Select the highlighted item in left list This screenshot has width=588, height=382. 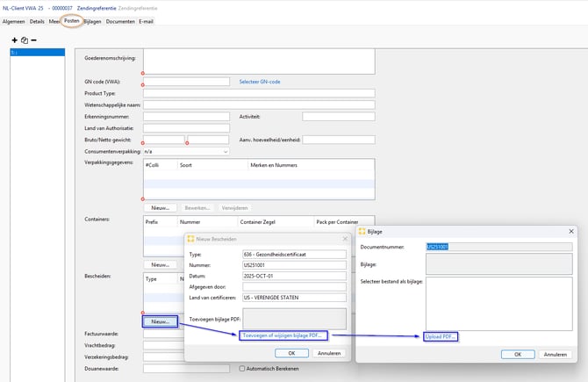click(37, 53)
